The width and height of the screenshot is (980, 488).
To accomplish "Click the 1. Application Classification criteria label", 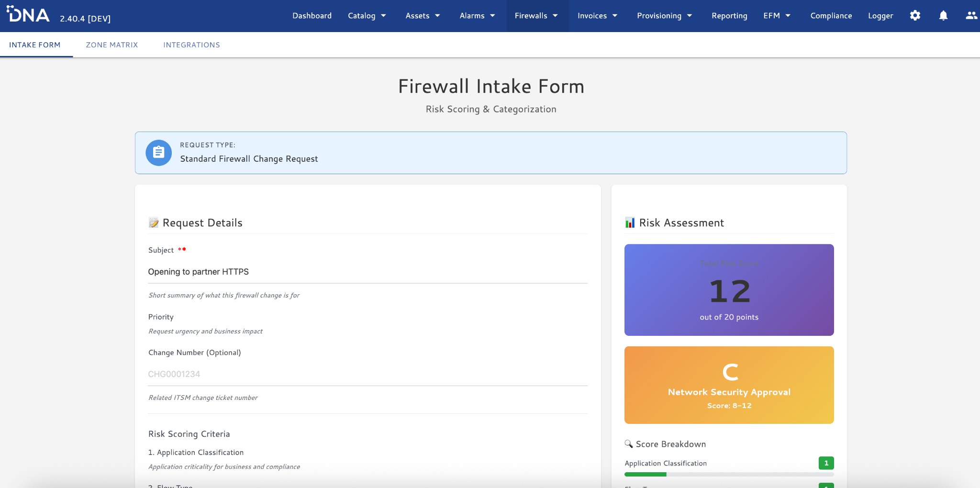I will click(196, 453).
